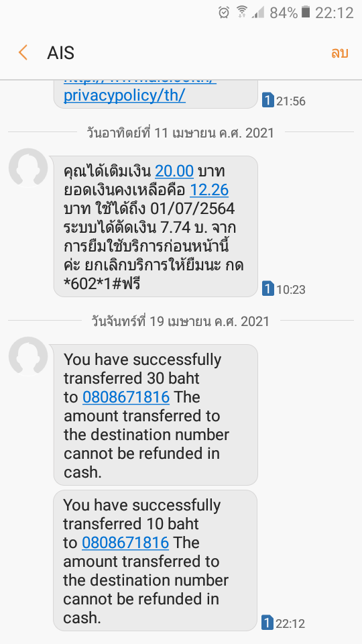Select the 30 baht transfer message bubble
This screenshot has width=362, height=644.
pyautogui.click(x=156, y=415)
